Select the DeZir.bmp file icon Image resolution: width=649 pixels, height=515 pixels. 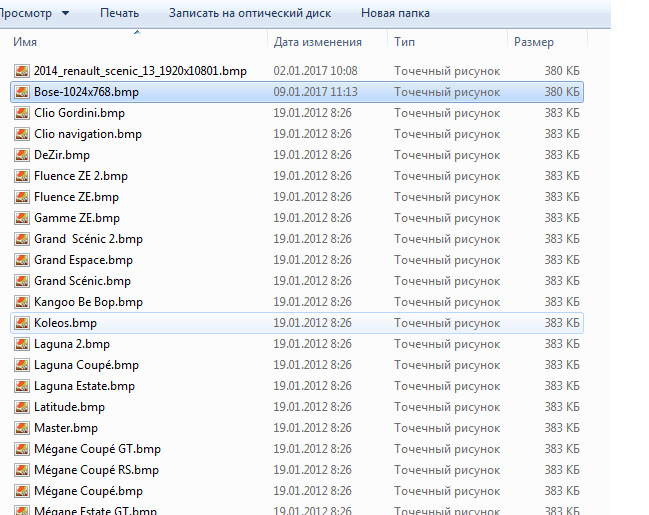pos(22,155)
